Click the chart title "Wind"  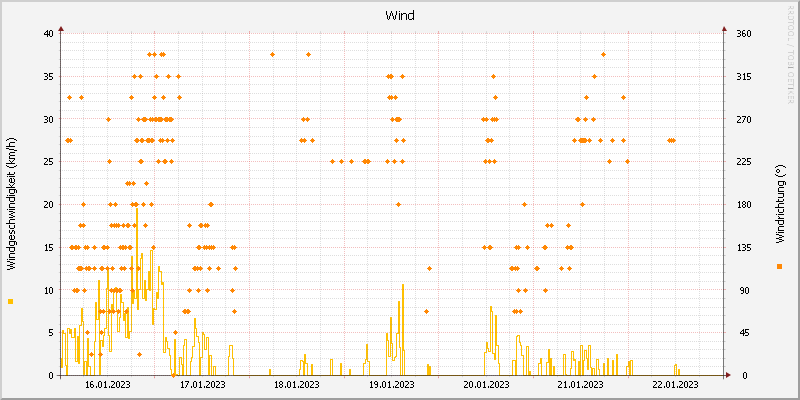[x=399, y=16]
